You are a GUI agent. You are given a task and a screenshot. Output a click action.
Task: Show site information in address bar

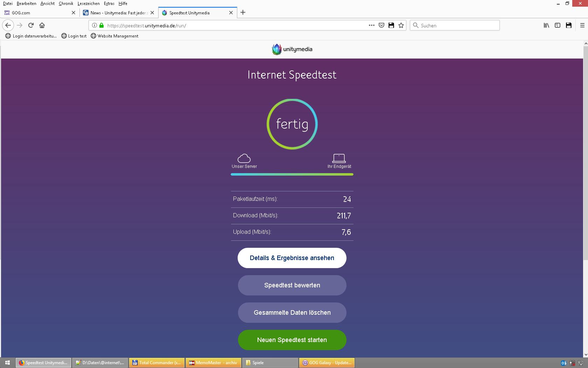tap(94, 25)
